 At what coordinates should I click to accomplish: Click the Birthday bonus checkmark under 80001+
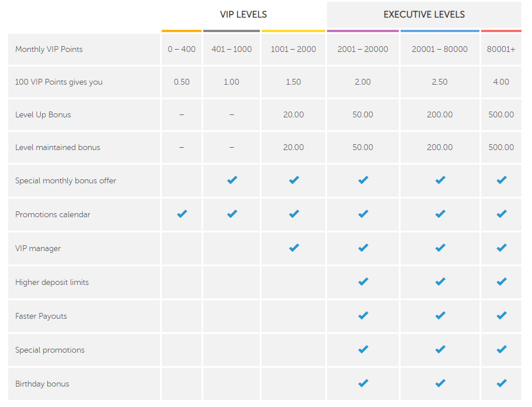(x=502, y=383)
